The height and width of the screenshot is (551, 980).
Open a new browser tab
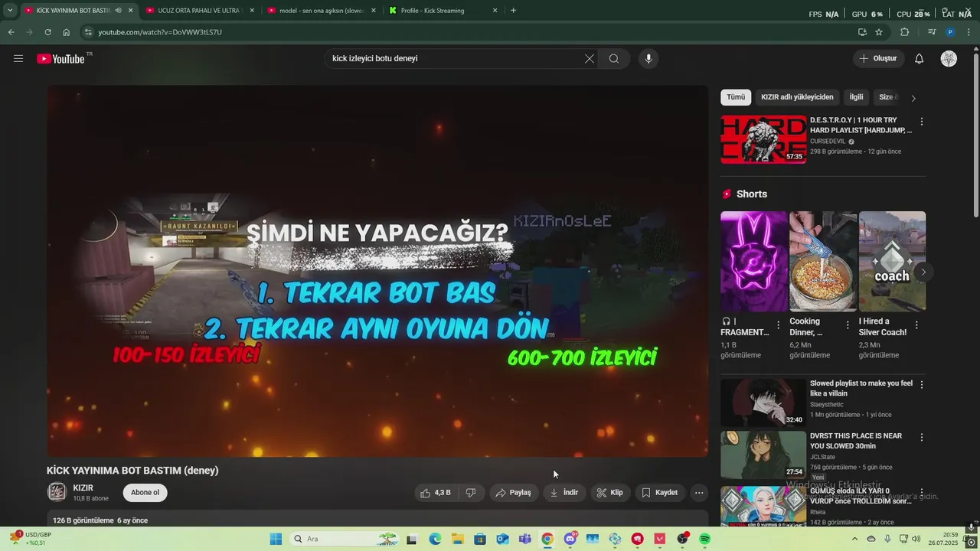tap(513, 11)
